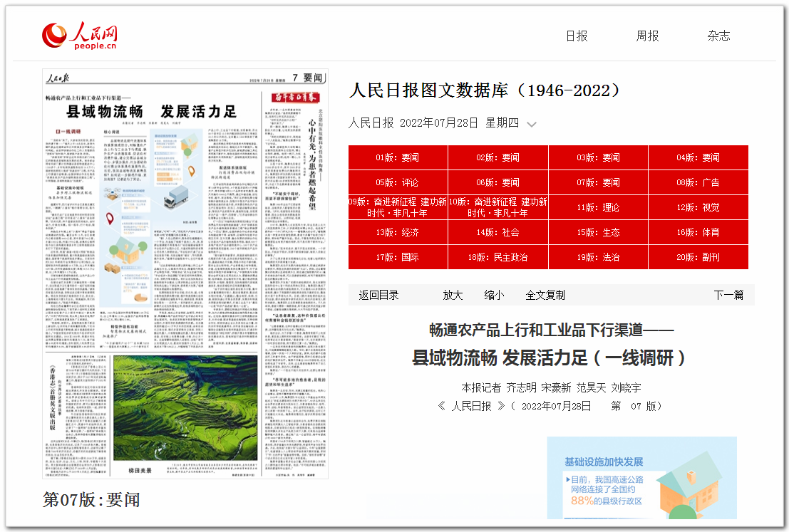This screenshot has width=789, height=532.
Task: Open page 05版: 评论
Action: 398,182
